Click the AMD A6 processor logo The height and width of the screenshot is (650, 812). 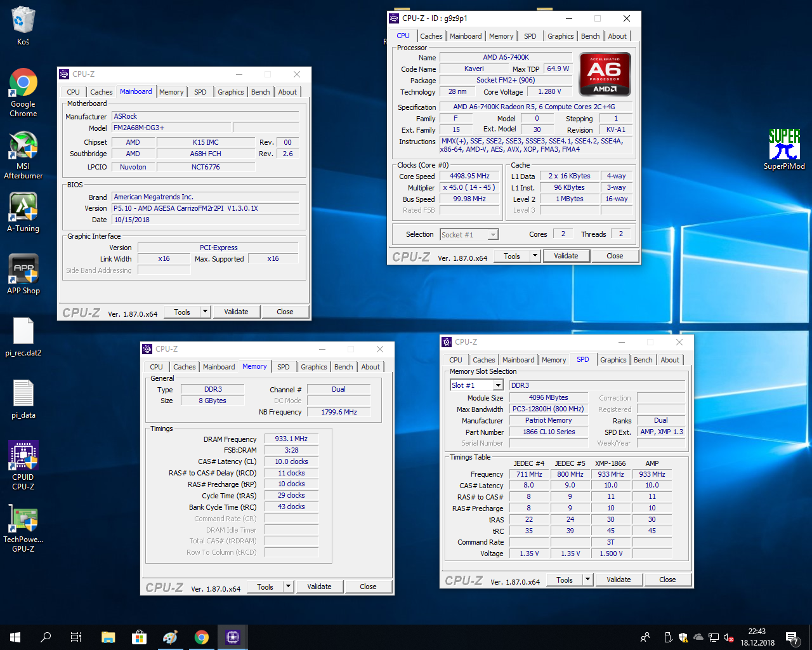coord(605,74)
